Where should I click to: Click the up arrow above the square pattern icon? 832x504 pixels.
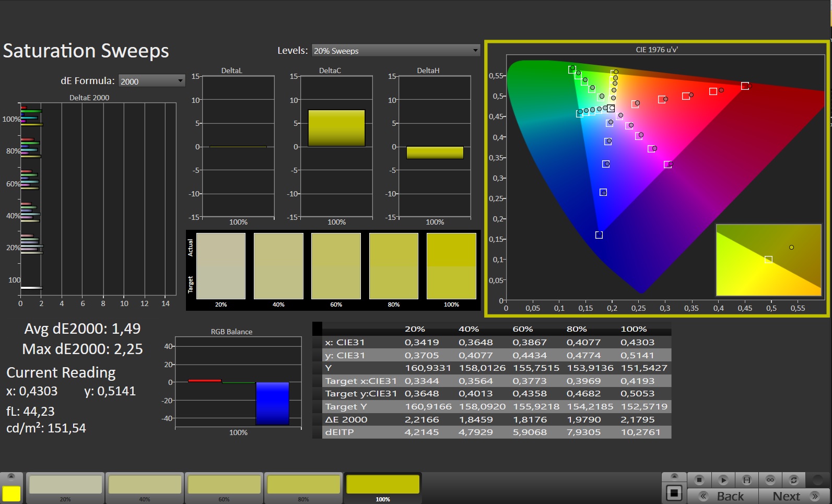[x=674, y=476]
